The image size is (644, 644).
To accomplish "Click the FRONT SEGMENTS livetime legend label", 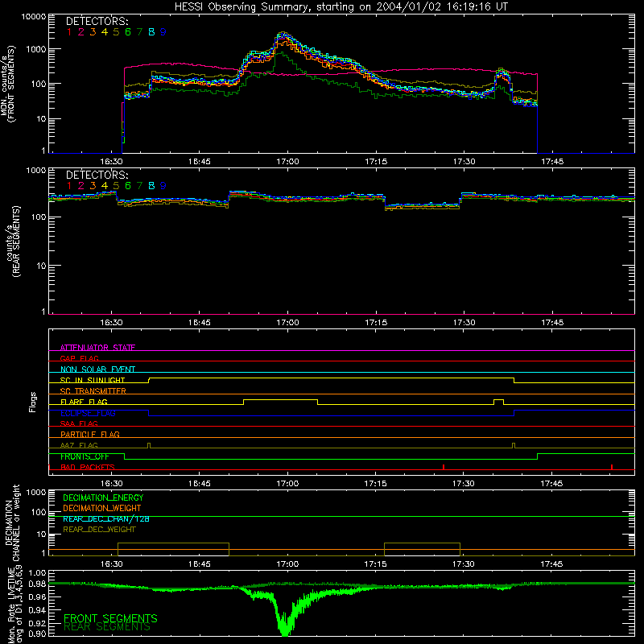I will pyautogui.click(x=110, y=618).
